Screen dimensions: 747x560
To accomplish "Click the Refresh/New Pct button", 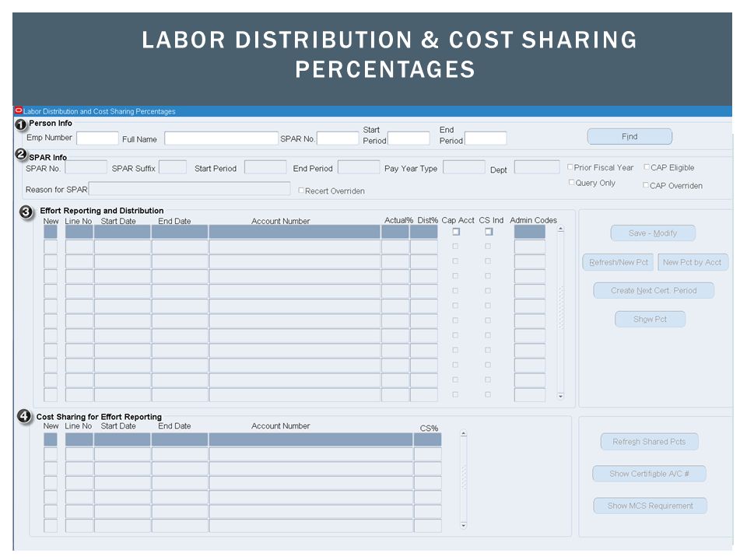I will tap(618, 262).
